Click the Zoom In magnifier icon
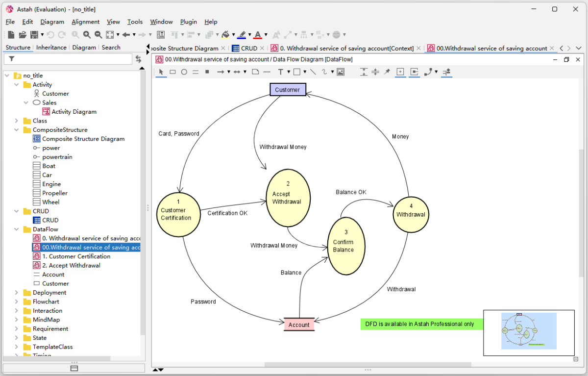 pos(87,35)
